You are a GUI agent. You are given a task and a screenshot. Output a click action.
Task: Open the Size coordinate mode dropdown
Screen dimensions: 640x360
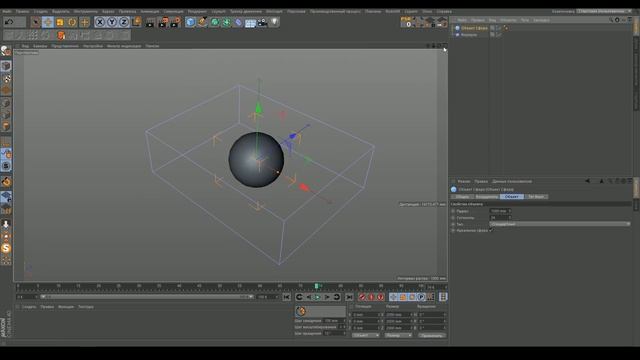[398, 336]
